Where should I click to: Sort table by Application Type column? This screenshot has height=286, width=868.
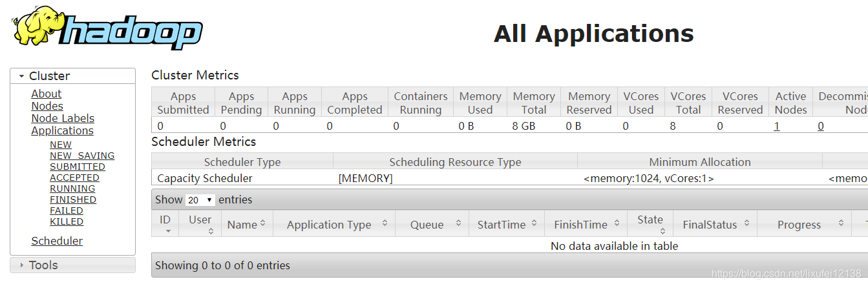tap(333, 224)
